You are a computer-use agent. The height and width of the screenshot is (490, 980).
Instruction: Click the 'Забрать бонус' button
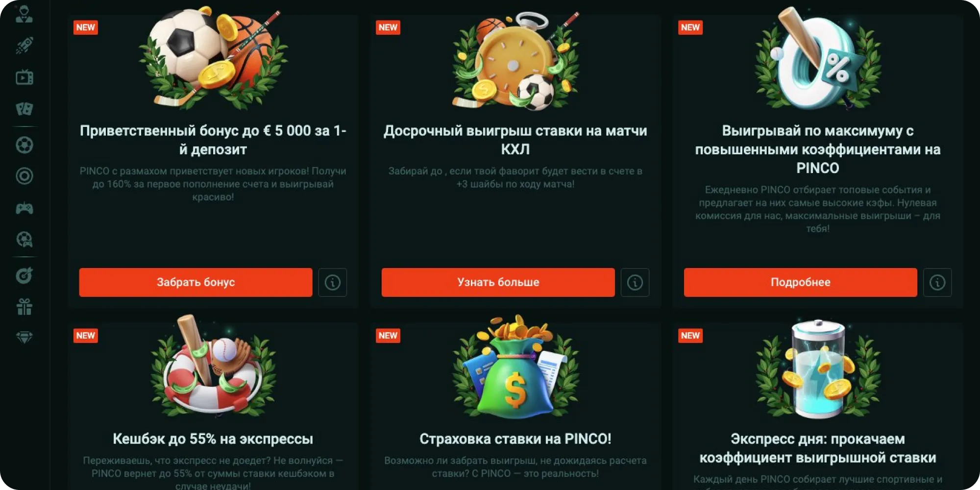point(196,282)
